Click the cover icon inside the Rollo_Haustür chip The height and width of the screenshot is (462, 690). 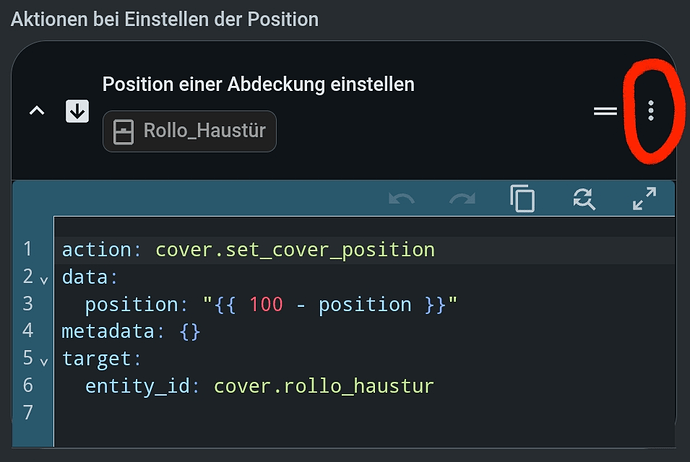click(x=124, y=132)
